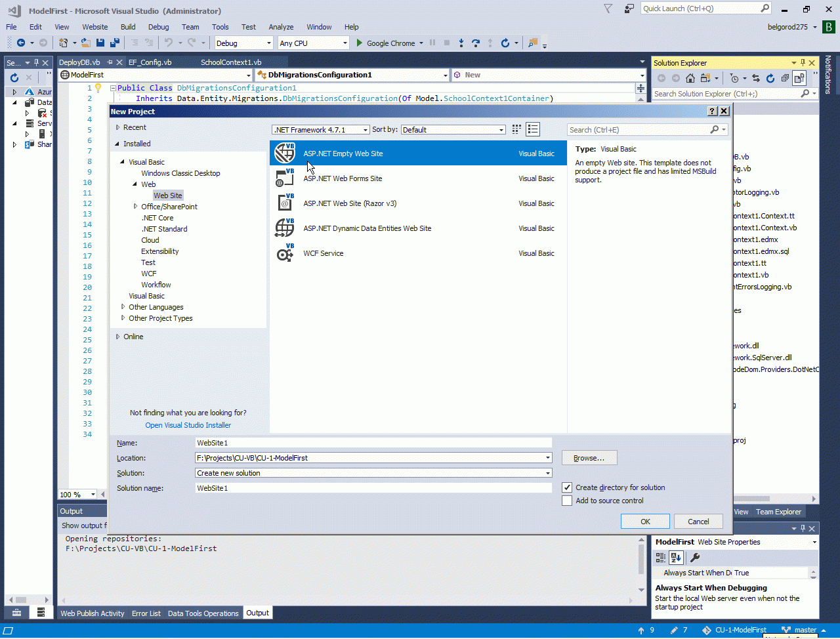Pick the ASP.NET Dynamic Data Entities icon
840x639 pixels.
(285, 228)
